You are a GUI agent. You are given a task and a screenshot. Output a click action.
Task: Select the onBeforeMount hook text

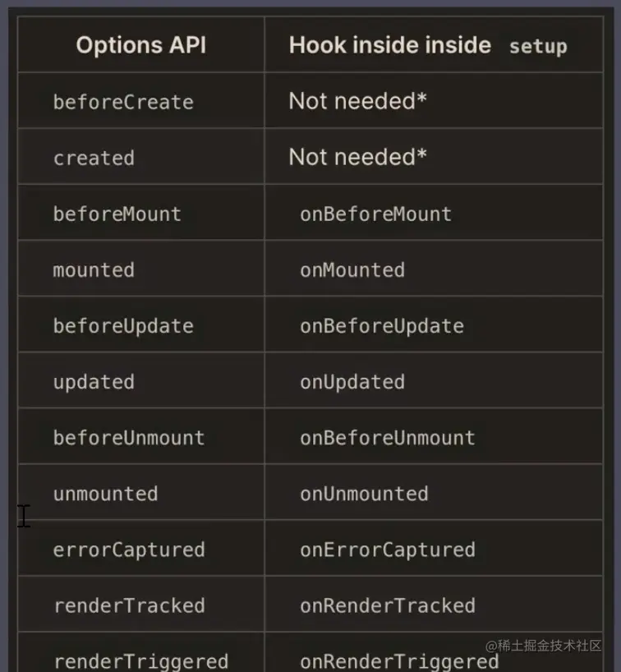point(375,214)
